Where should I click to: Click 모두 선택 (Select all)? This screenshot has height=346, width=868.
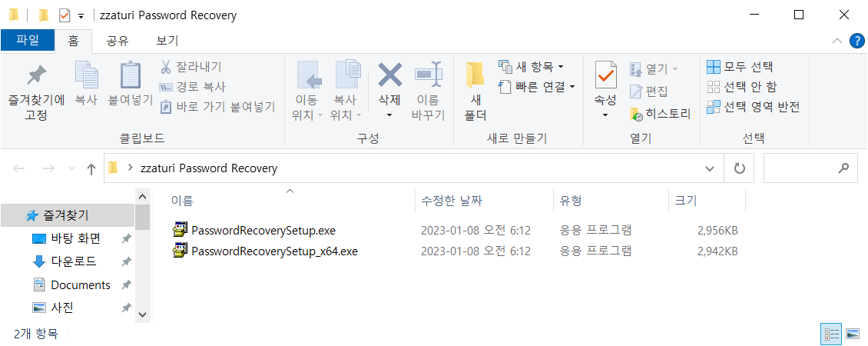(740, 67)
